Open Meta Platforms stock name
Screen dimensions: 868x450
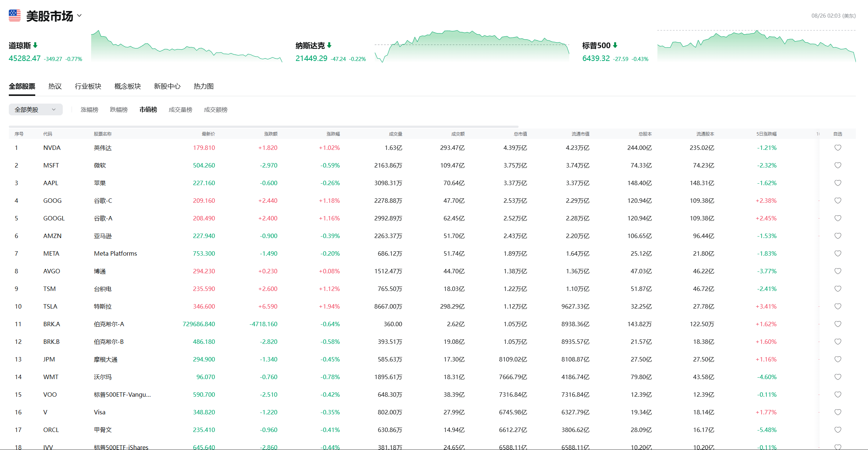coord(115,253)
